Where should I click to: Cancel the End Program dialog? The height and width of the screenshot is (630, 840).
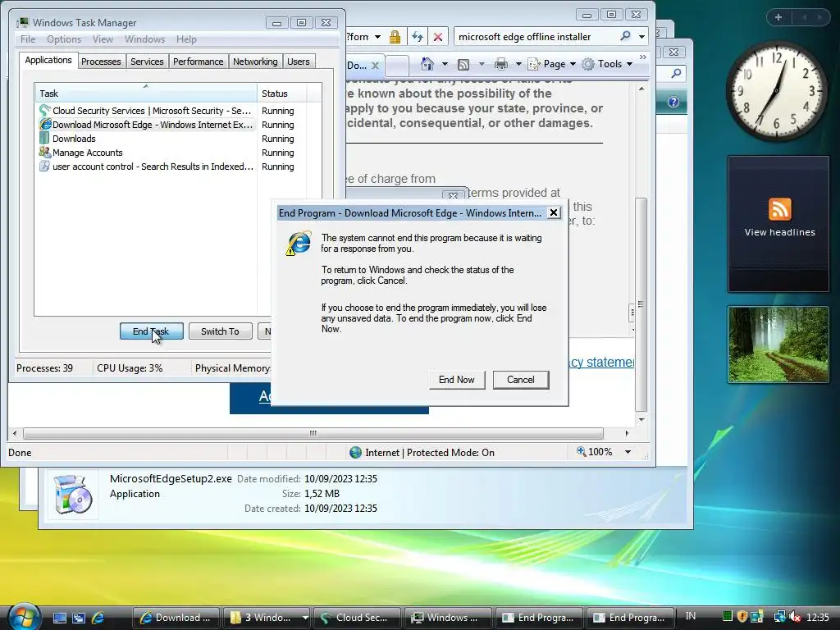pyautogui.click(x=521, y=379)
